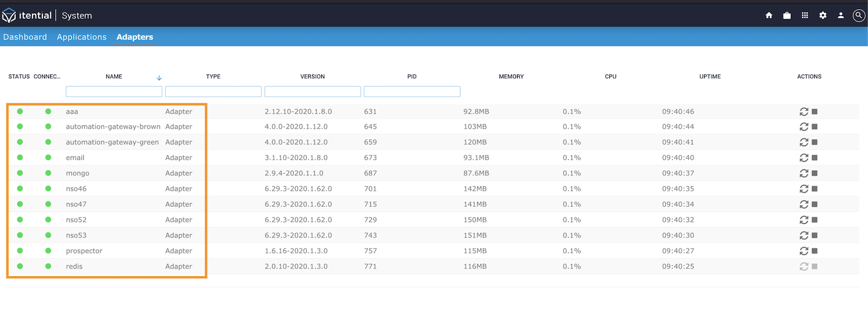The image size is (868, 309).
Task: Switch to the Dashboard tab
Action: 25,37
